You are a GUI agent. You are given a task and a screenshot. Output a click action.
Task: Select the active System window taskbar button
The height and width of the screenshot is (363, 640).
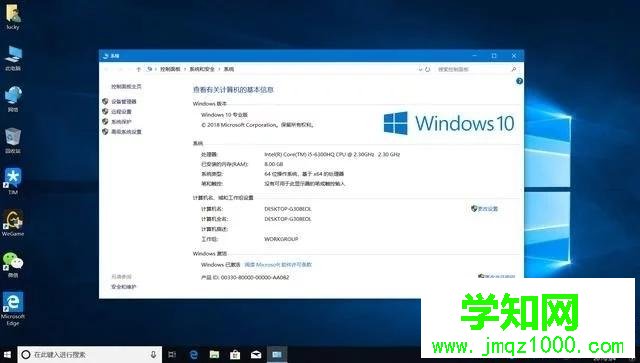tap(277, 354)
